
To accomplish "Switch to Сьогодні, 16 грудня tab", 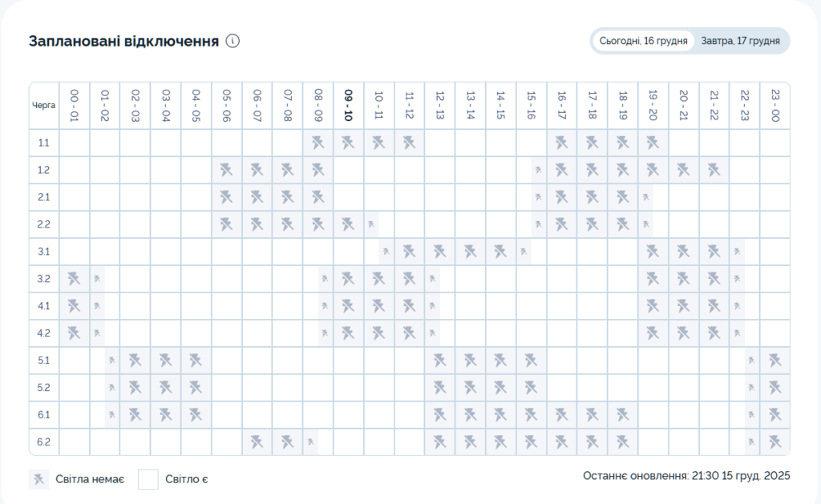I will pos(643,41).
